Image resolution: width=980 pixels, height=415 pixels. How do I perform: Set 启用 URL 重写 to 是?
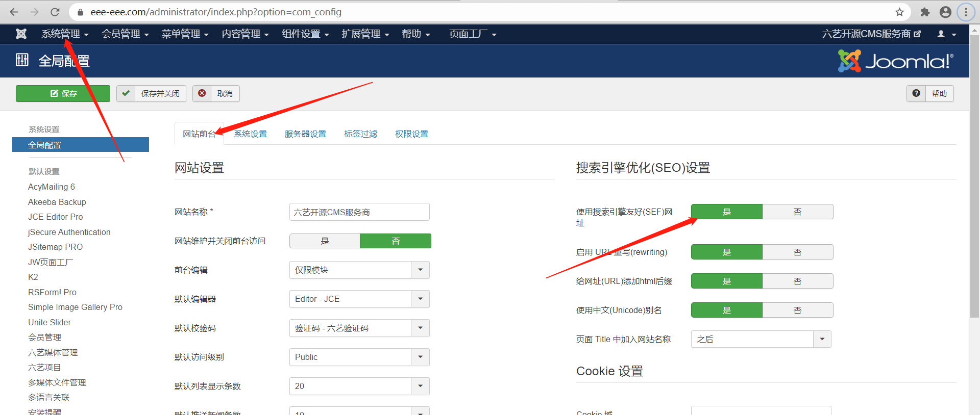(727, 252)
